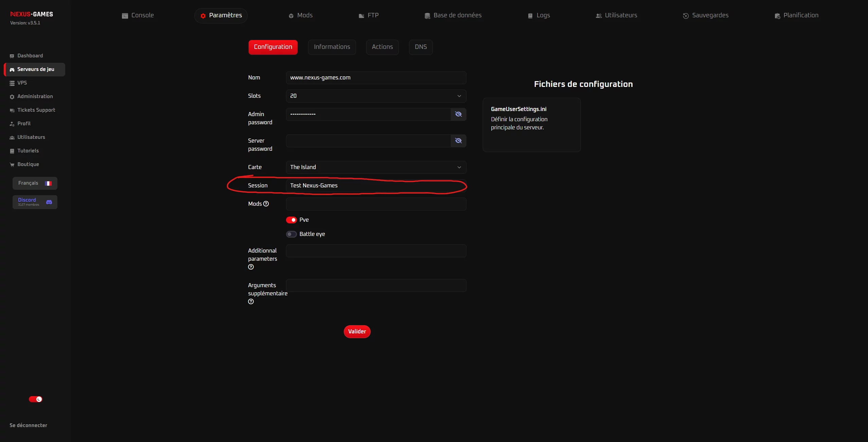The height and width of the screenshot is (442, 868).
Task: Click Se déconnecter link
Action: (x=28, y=425)
